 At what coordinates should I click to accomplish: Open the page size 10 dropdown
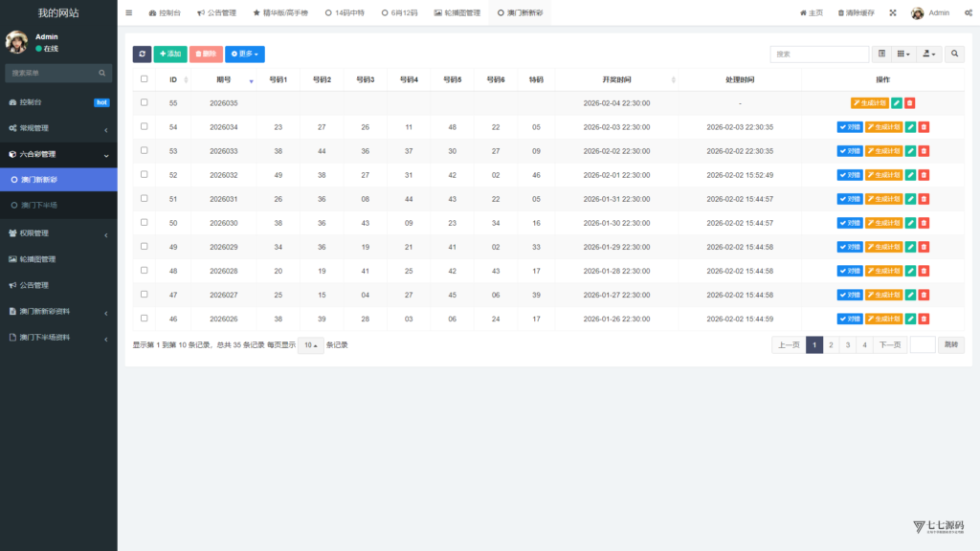click(310, 345)
